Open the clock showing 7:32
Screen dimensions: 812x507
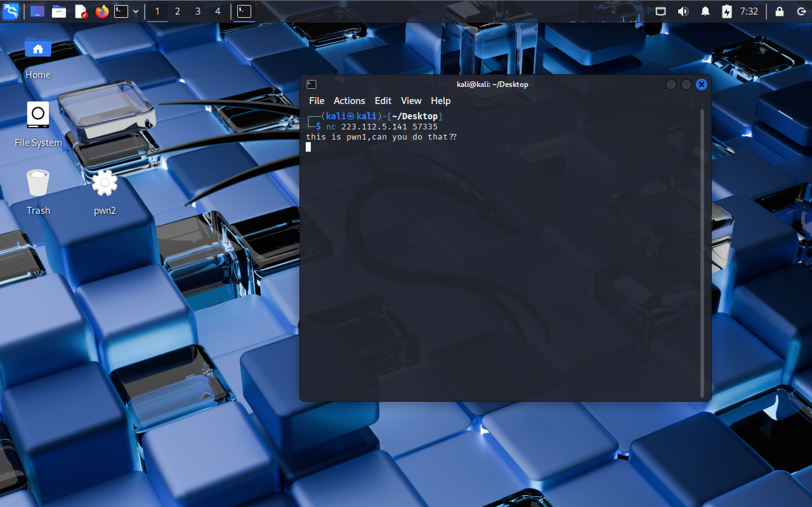point(749,11)
